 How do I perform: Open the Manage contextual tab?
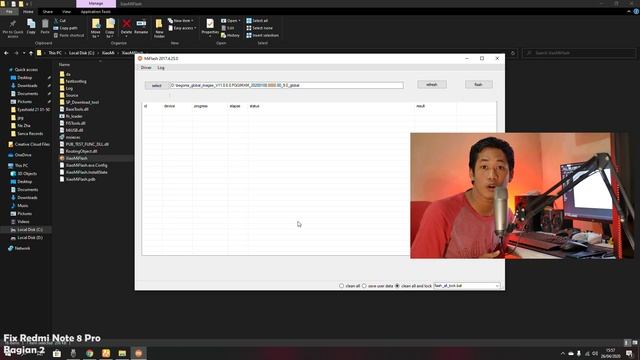click(96, 4)
